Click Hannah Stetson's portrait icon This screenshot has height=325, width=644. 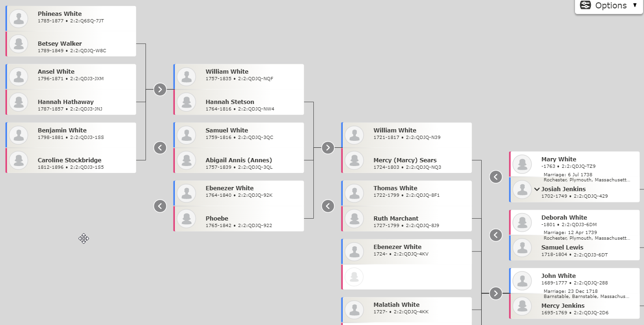(187, 102)
